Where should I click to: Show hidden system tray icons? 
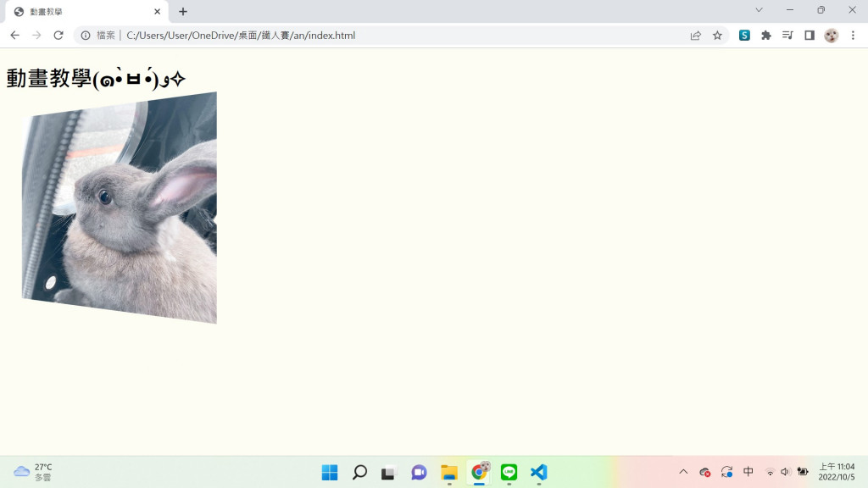click(x=684, y=472)
